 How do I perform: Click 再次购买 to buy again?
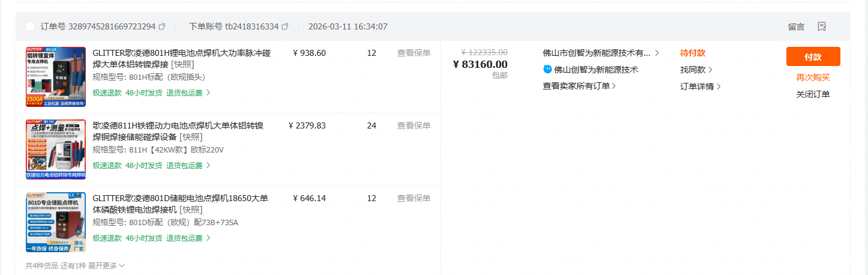(813, 77)
